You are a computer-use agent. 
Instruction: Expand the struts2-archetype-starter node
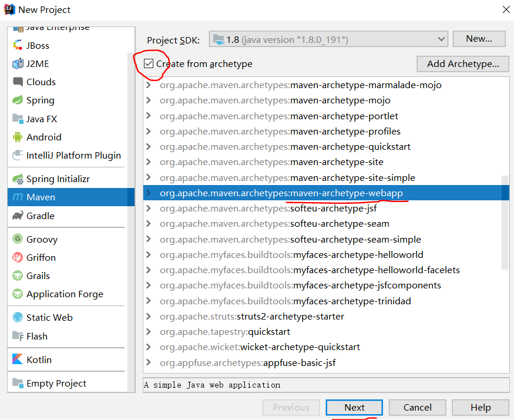coord(149,317)
